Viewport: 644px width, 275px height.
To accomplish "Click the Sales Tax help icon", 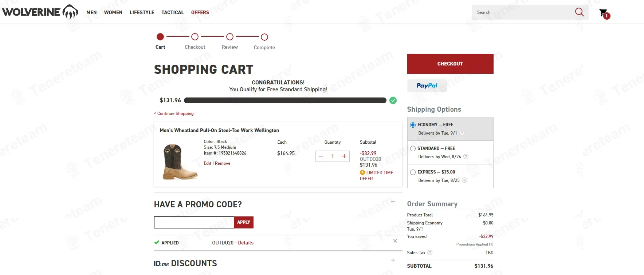I will click(430, 252).
